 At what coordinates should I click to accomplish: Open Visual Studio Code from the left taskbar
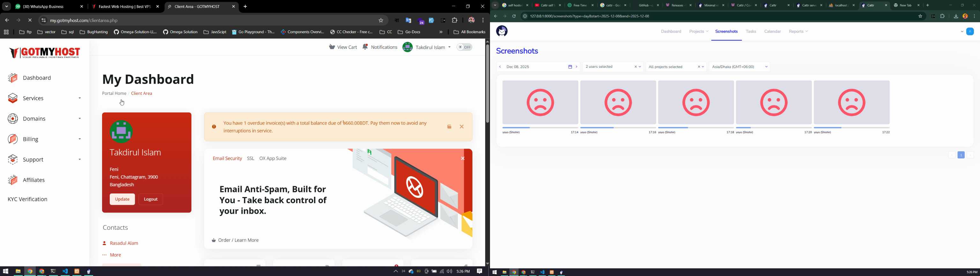pyautogui.click(x=65, y=272)
